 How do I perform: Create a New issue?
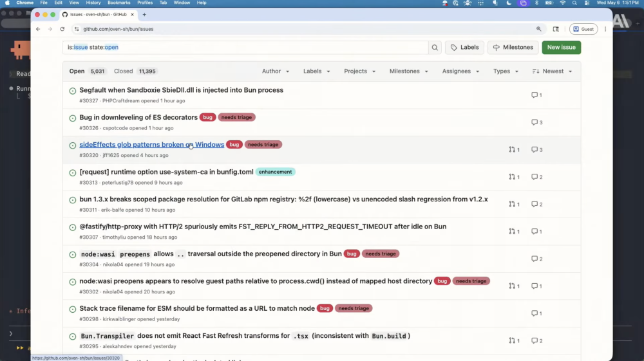pyautogui.click(x=561, y=48)
